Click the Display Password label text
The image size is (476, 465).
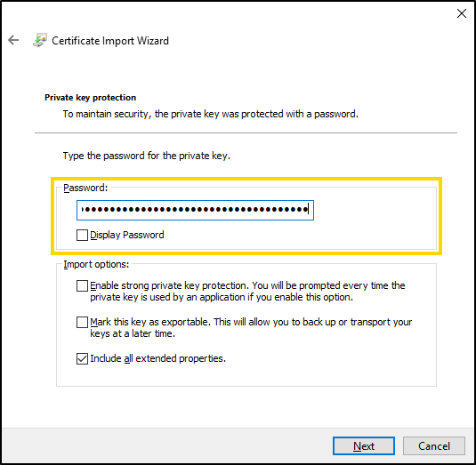(127, 235)
